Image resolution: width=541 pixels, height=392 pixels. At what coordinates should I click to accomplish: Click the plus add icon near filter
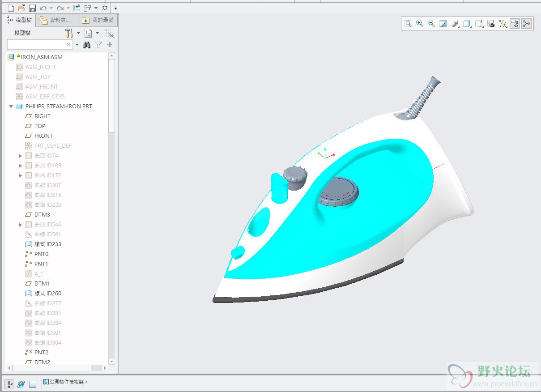[x=110, y=45]
